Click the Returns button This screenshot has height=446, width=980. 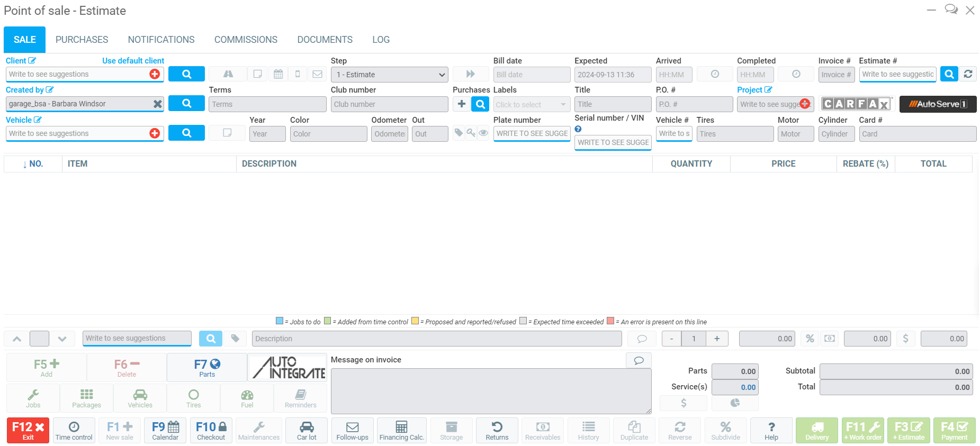tap(497, 431)
